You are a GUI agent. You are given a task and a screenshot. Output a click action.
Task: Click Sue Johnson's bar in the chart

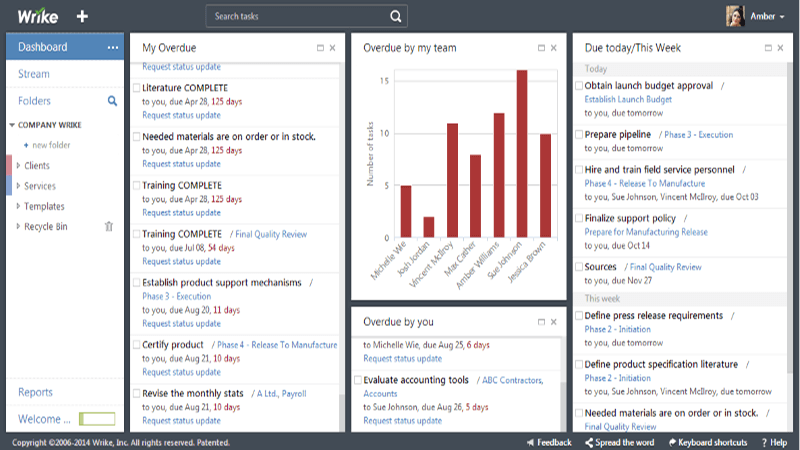(522, 154)
